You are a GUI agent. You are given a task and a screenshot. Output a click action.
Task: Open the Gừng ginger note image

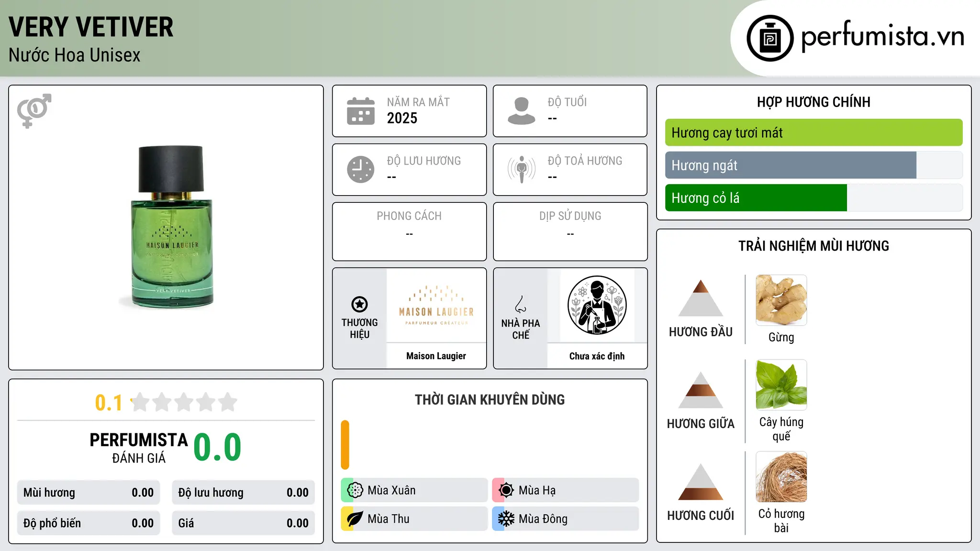coord(781,300)
